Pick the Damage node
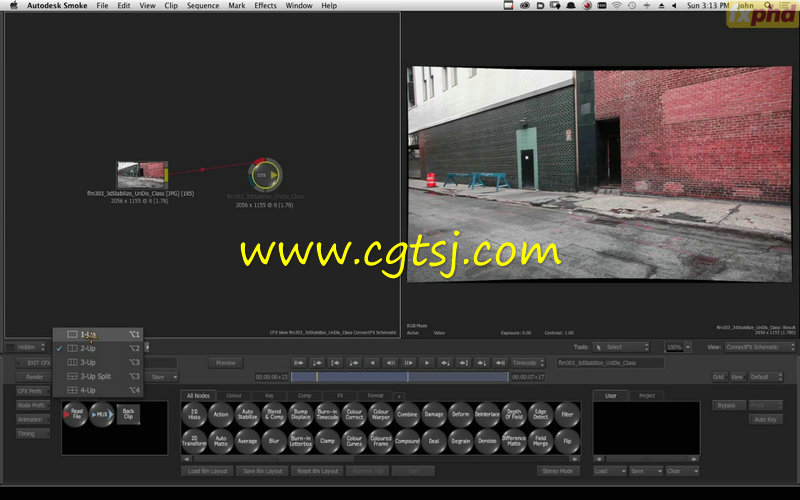The width and height of the screenshot is (800, 500). coord(434,414)
